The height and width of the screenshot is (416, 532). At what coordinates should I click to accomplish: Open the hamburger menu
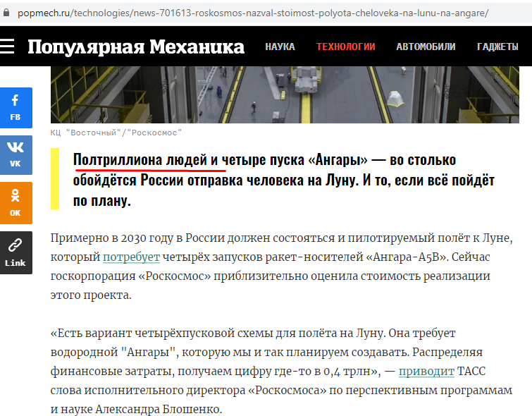[7, 47]
